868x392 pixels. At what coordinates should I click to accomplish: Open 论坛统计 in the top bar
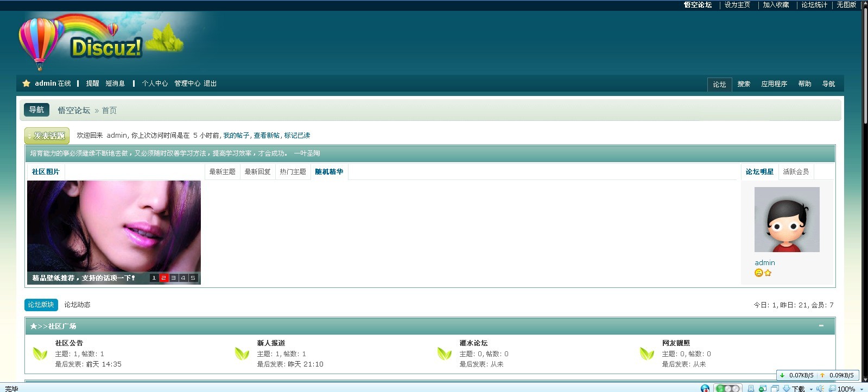(814, 5)
